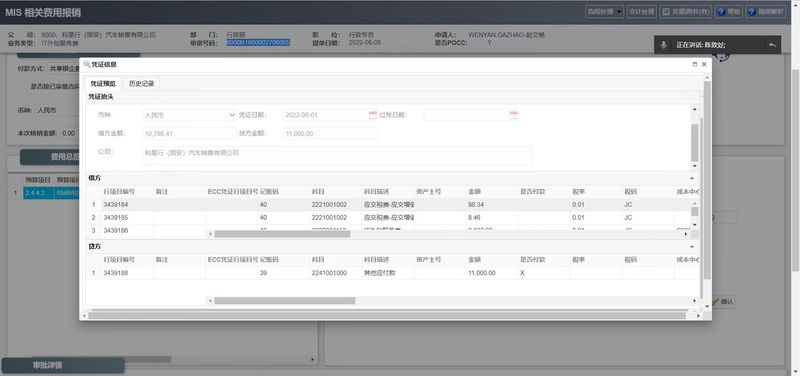
Task: Click the microphone icon in the speaking notification
Action: pyautogui.click(x=663, y=45)
